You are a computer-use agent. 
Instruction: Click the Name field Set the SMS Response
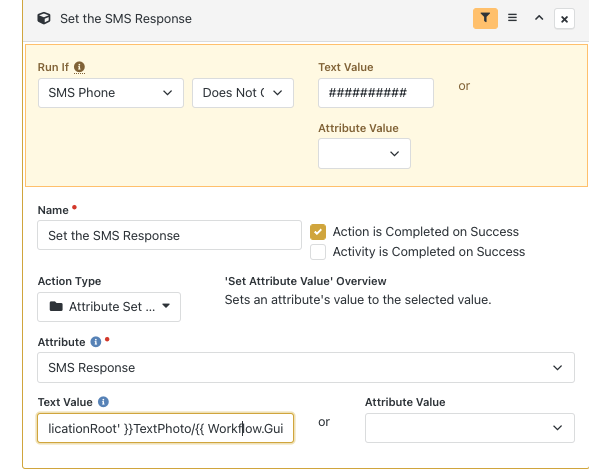coord(169,235)
